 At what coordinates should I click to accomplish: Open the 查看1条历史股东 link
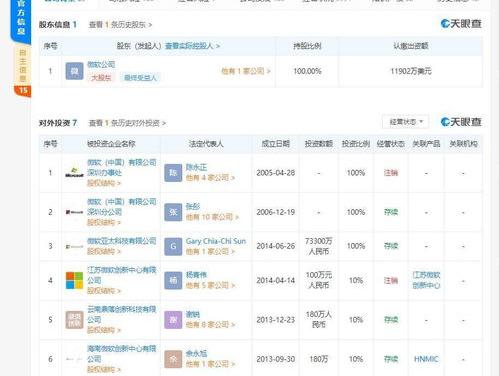click(120, 25)
